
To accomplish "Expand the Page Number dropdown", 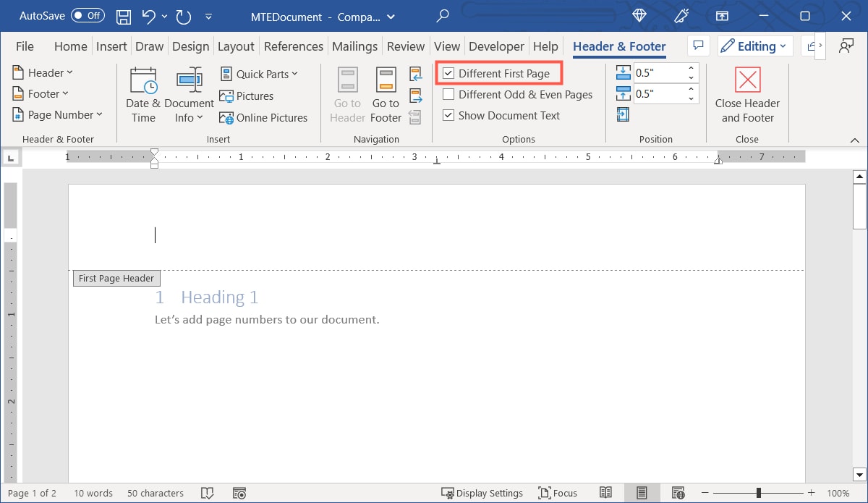I will coord(58,114).
